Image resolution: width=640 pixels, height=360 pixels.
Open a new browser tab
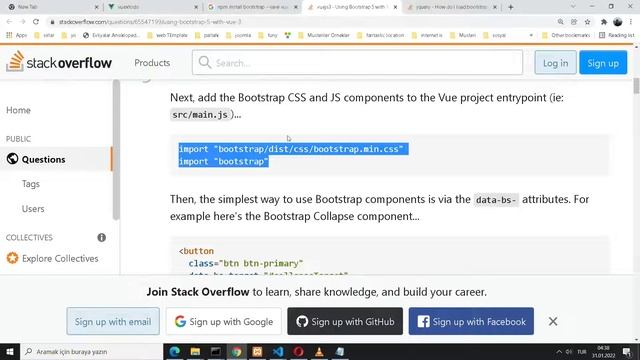pos(511,7)
